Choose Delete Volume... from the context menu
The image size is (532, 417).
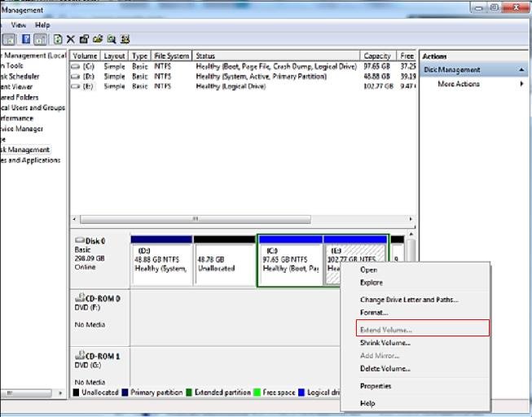tap(385, 369)
